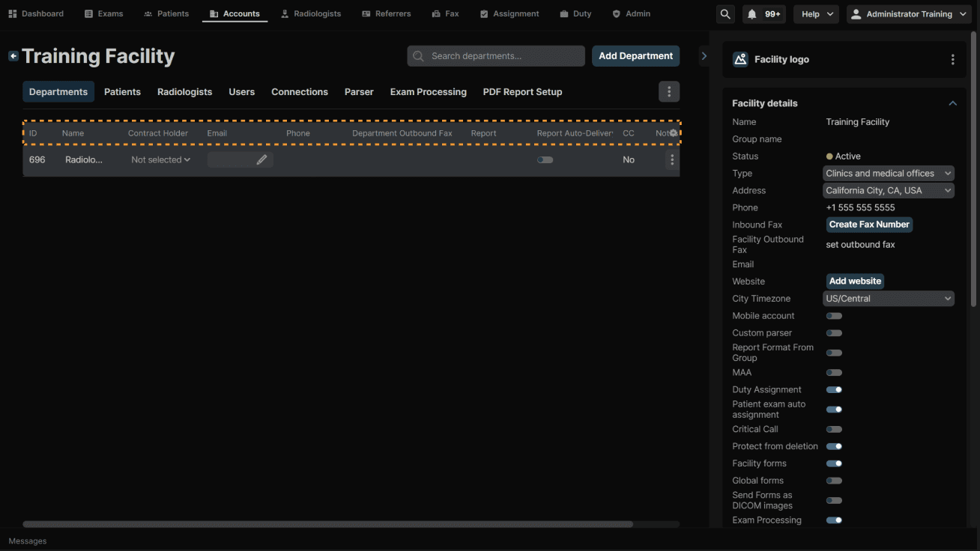Click the right panel vertical scrollbar
This screenshot has width=980, height=551.
(x=973, y=168)
